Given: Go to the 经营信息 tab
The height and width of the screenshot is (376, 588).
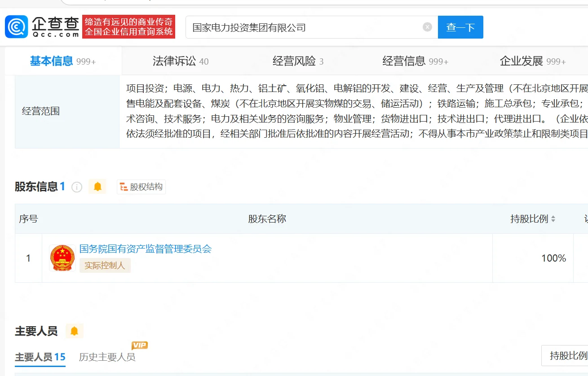Looking at the screenshot, I should coord(416,61).
